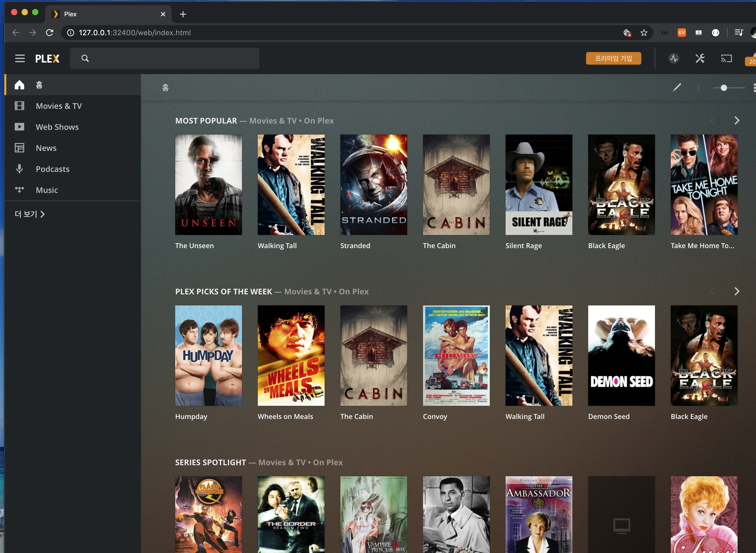Open Settings wrench and screwdriver icon
The width and height of the screenshot is (756, 553).
tap(700, 59)
